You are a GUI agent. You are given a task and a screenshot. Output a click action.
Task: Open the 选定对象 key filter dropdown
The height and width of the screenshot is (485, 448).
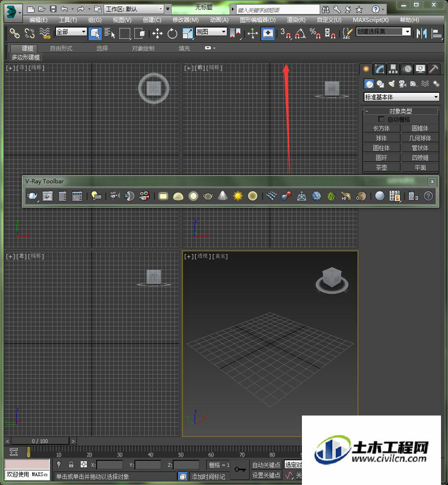pos(293,464)
